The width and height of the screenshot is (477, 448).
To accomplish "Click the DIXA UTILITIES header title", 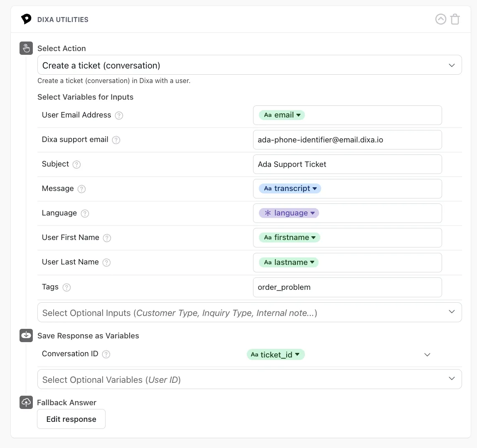I will tap(63, 20).
